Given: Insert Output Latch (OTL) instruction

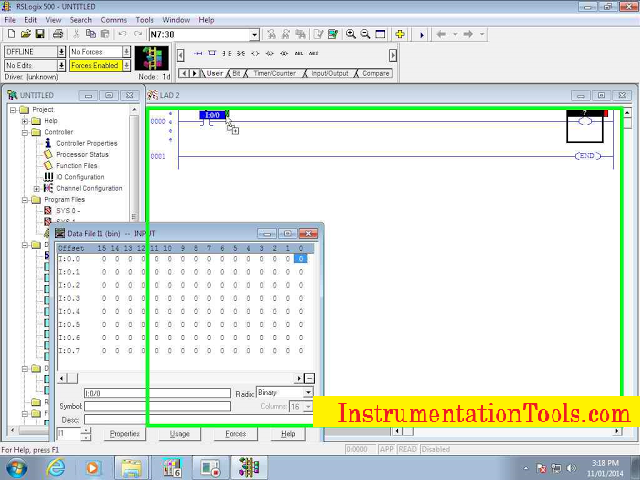Looking at the screenshot, I should [x=269, y=53].
